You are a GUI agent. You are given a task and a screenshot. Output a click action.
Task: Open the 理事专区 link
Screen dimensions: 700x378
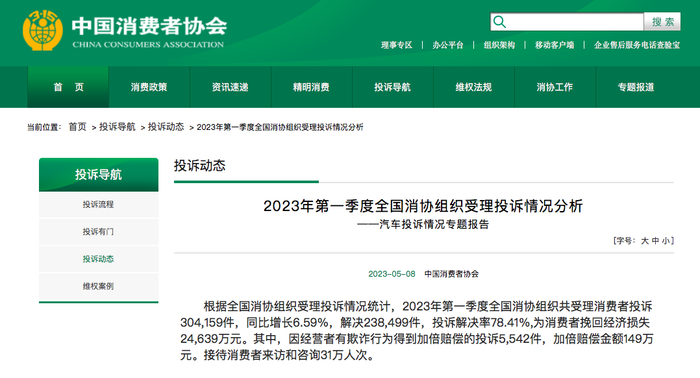point(396,45)
